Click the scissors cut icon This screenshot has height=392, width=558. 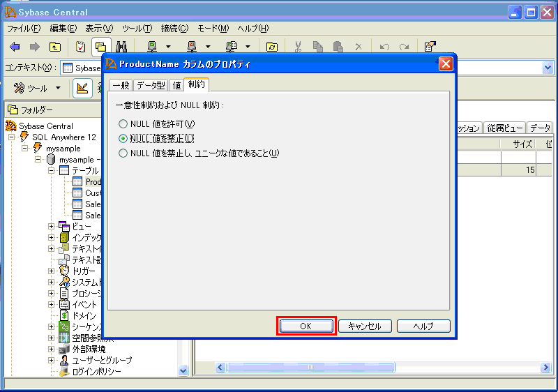[x=298, y=47]
